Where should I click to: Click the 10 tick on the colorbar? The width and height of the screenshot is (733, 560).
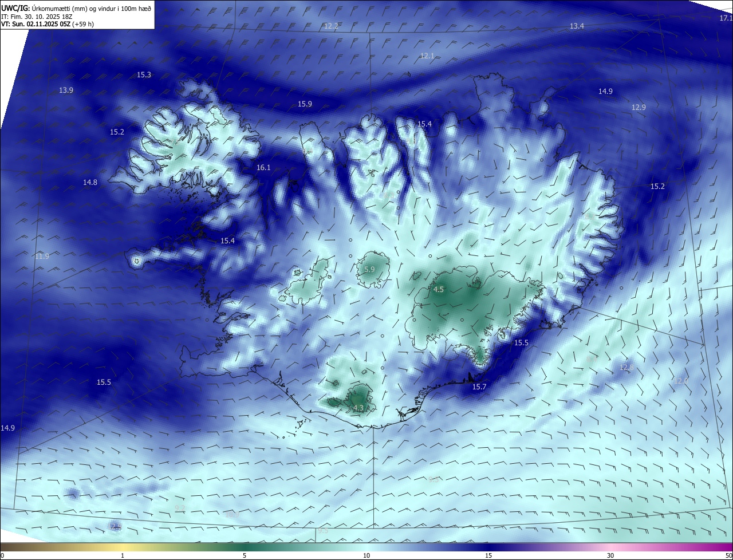(366, 555)
